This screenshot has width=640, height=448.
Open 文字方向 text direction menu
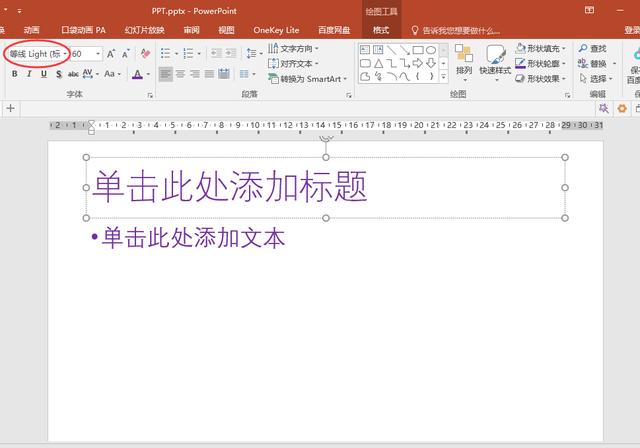293,49
